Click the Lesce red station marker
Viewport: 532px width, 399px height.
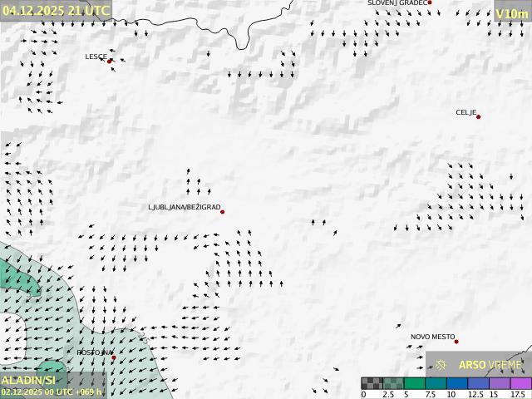(x=109, y=61)
